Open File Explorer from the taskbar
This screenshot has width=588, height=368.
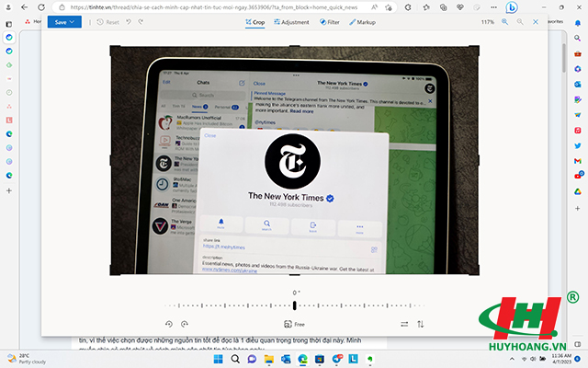[x=269, y=359]
